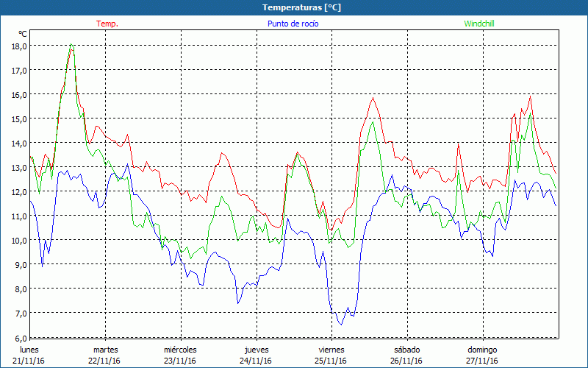588x368 pixels.
Task: Click the sábado day label
Action: (x=406, y=349)
